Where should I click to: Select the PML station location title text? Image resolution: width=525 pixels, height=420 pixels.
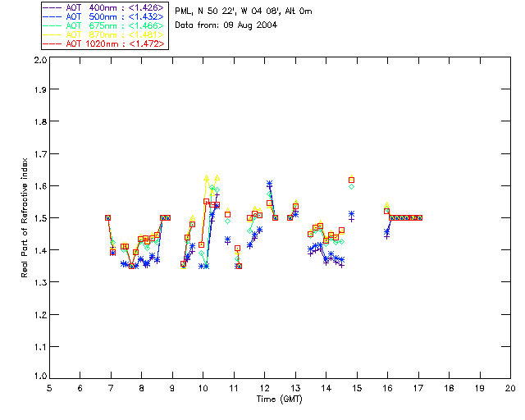pyautogui.click(x=244, y=11)
